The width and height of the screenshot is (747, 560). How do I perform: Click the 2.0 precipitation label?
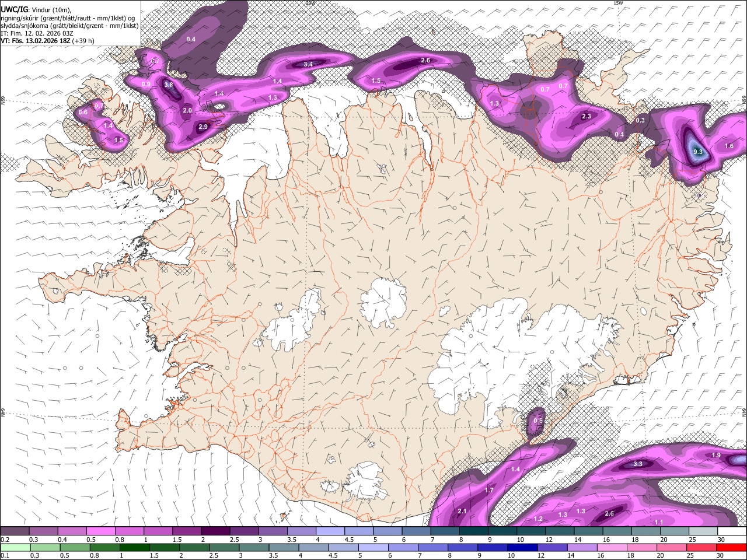187,110
